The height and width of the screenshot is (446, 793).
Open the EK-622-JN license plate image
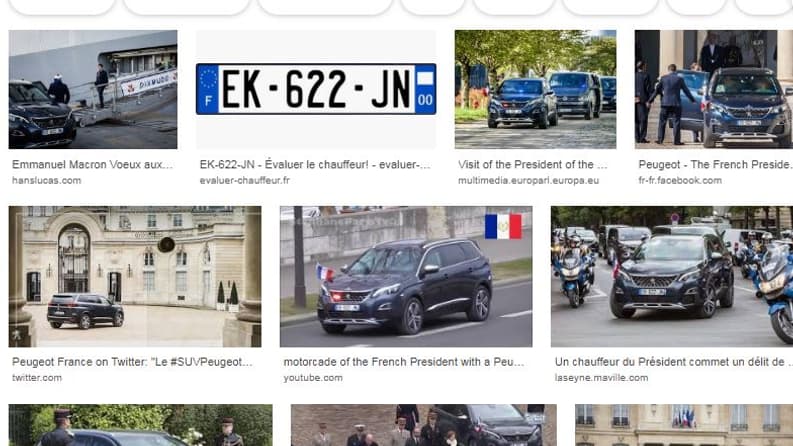point(316,89)
